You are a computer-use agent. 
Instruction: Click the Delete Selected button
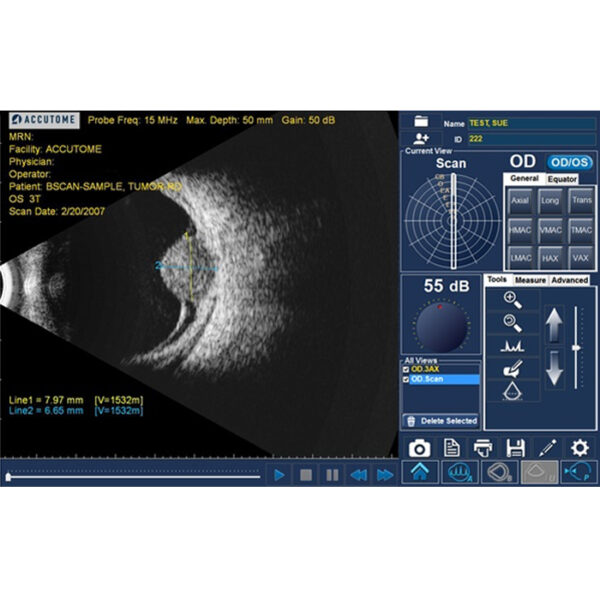pyautogui.click(x=441, y=421)
